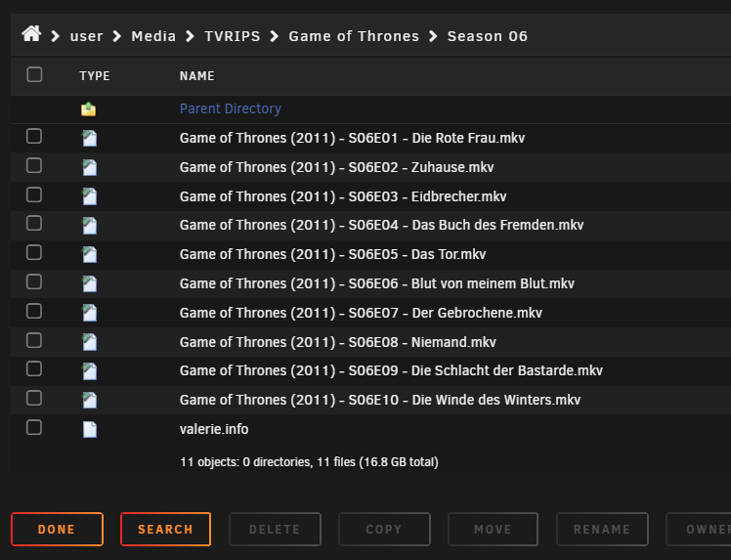Click file icon for S06E08 Niemand
The width and height of the screenshot is (731, 560).
(90, 342)
